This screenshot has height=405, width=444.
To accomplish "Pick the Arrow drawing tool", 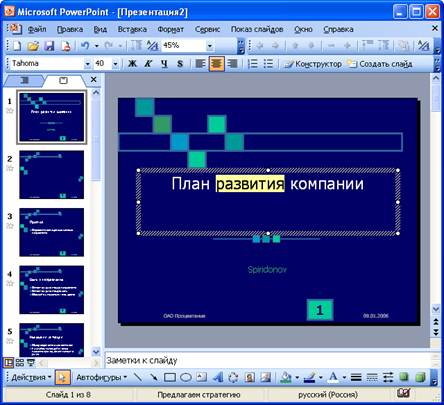I will click(153, 377).
